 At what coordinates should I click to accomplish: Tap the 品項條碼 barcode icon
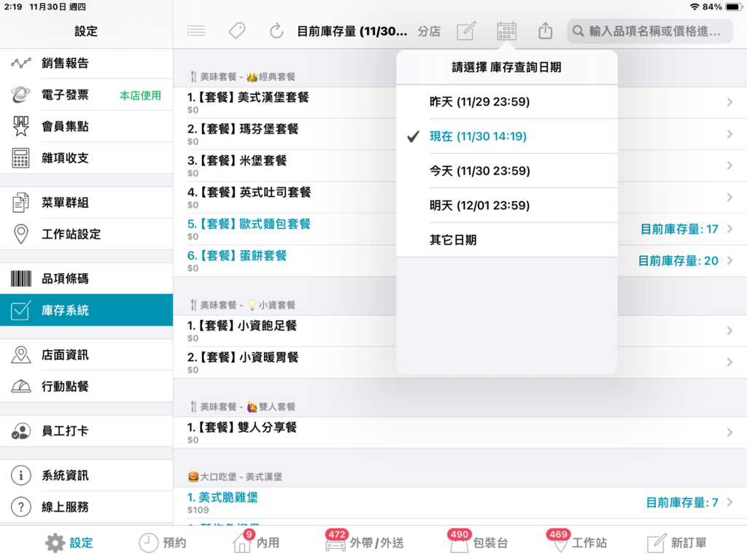click(x=21, y=279)
